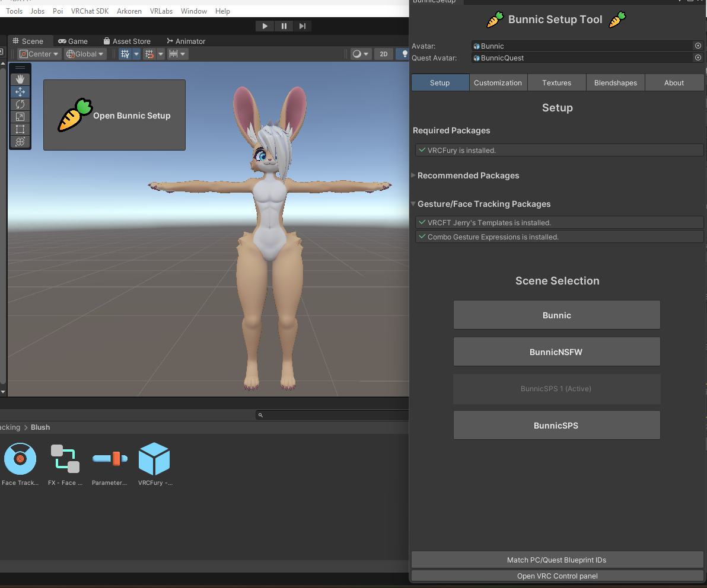Click the Blush breadcrumb folder

click(x=40, y=427)
